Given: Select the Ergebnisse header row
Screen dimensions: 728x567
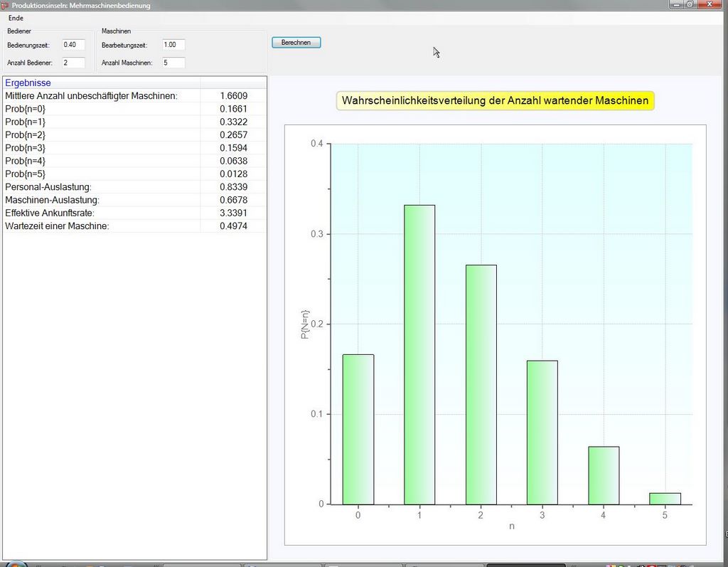Looking at the screenshot, I should point(28,83).
